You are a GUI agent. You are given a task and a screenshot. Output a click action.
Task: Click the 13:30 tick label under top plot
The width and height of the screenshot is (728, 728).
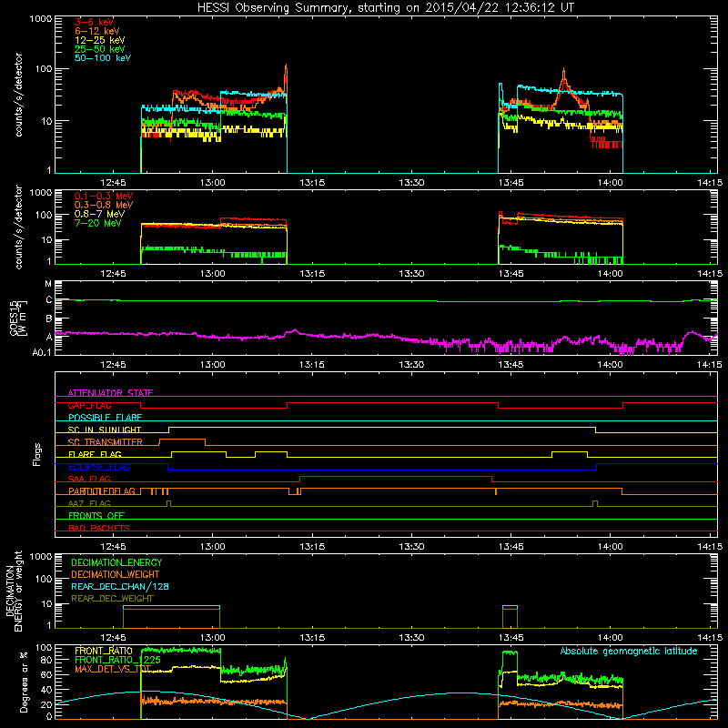(411, 183)
